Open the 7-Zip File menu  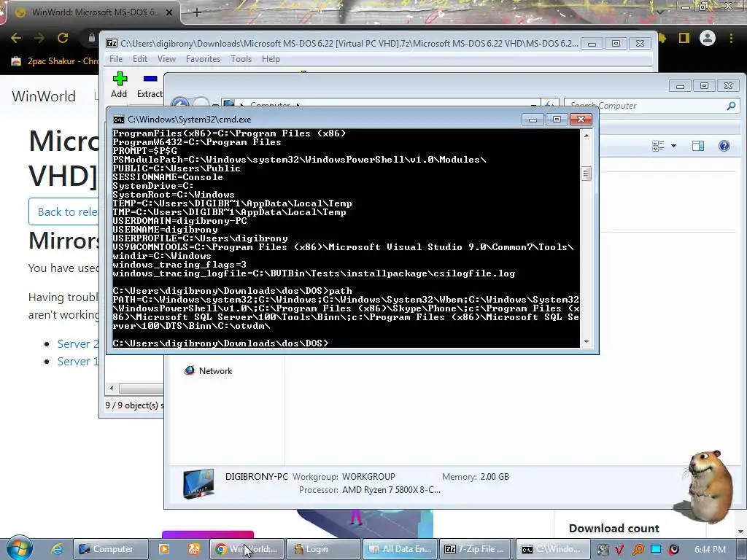coord(116,59)
